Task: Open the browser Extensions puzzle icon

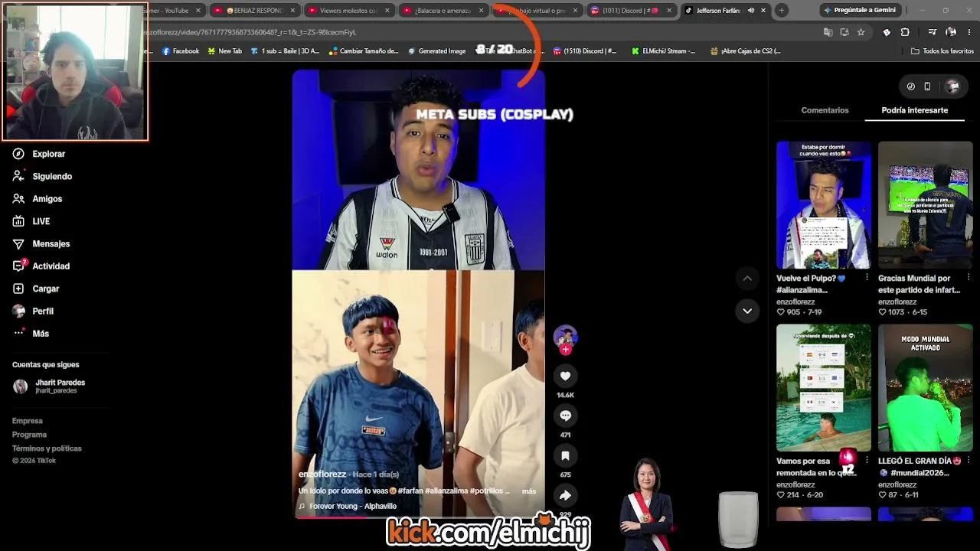Action: [905, 32]
